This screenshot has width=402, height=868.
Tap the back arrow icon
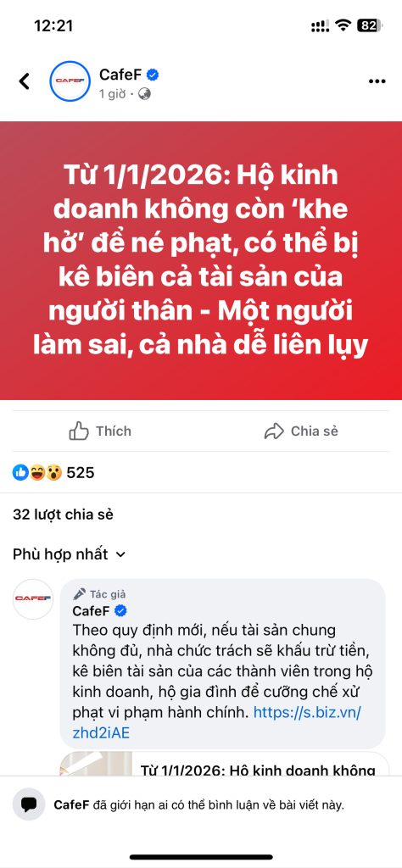(24, 81)
